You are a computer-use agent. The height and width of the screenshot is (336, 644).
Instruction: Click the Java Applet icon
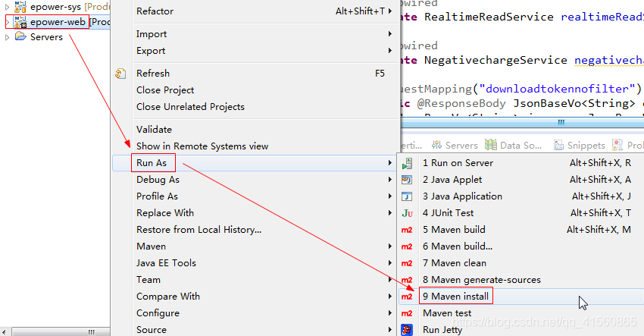point(408,180)
